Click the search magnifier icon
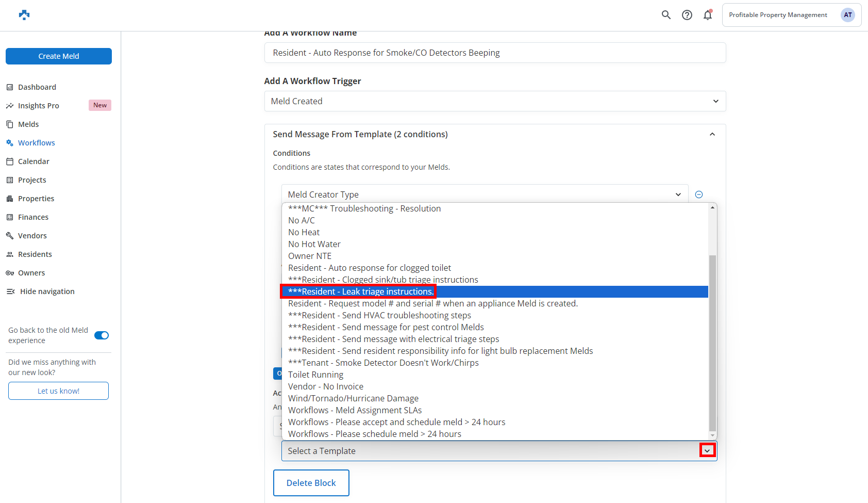 666,15
